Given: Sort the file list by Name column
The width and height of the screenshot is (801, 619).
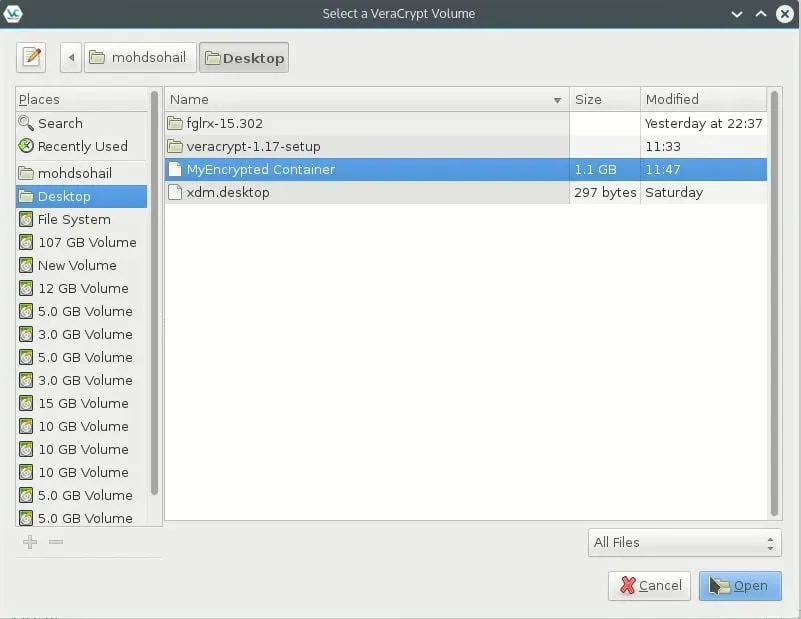Looking at the screenshot, I should [367, 99].
